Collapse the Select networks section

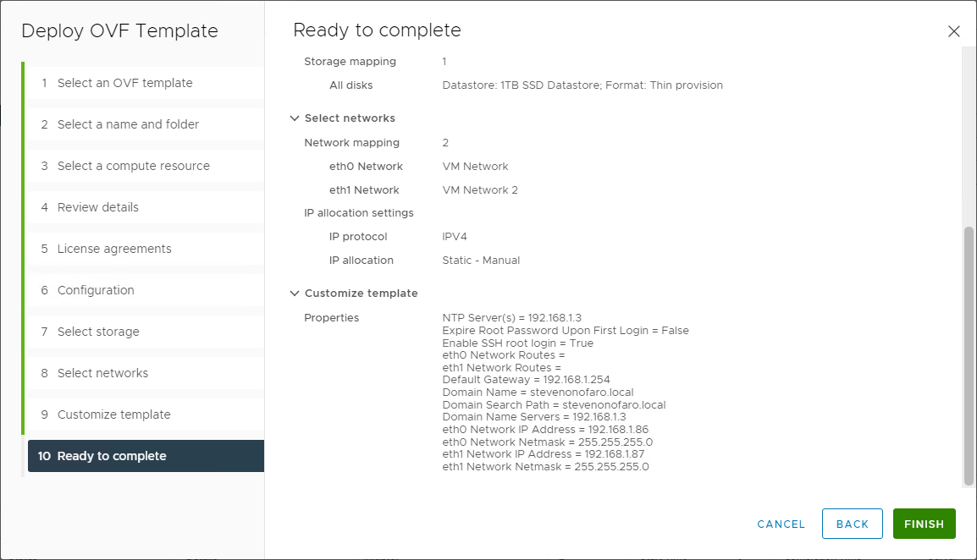pos(295,118)
